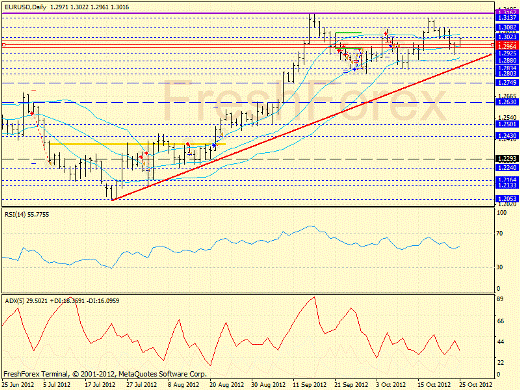Click the 1.3082 price level label
The width and height of the screenshot is (520, 390).
[507, 27]
